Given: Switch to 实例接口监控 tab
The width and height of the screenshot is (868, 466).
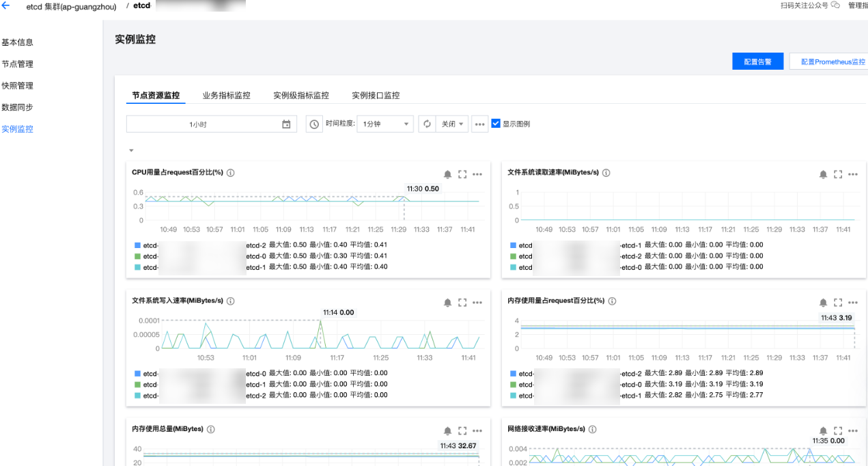Looking at the screenshot, I should click(376, 95).
